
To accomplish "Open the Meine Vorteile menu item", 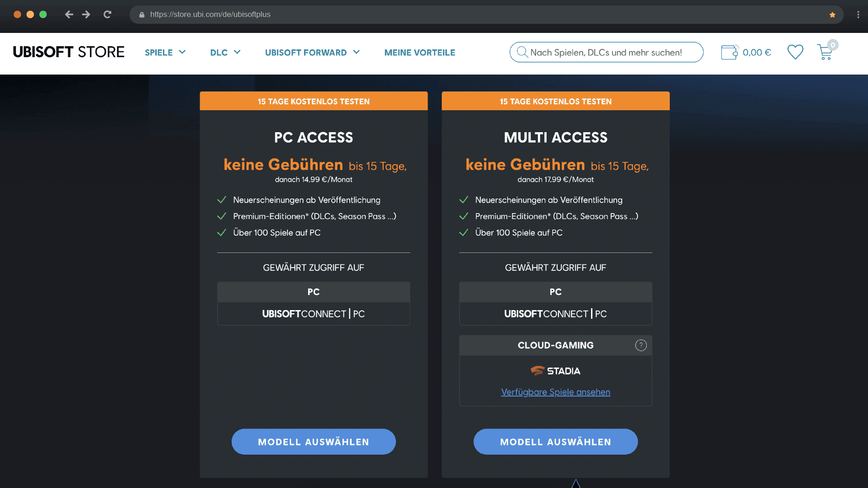I will click(x=420, y=53).
